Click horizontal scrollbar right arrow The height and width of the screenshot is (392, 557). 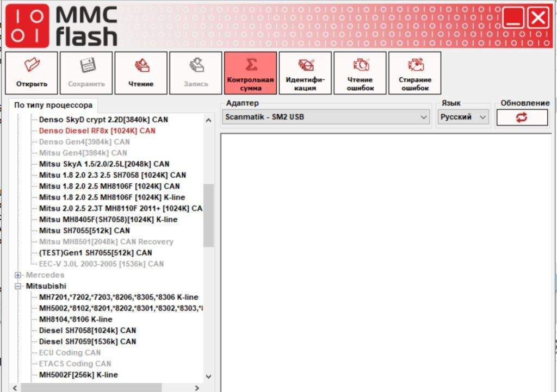[197, 388]
